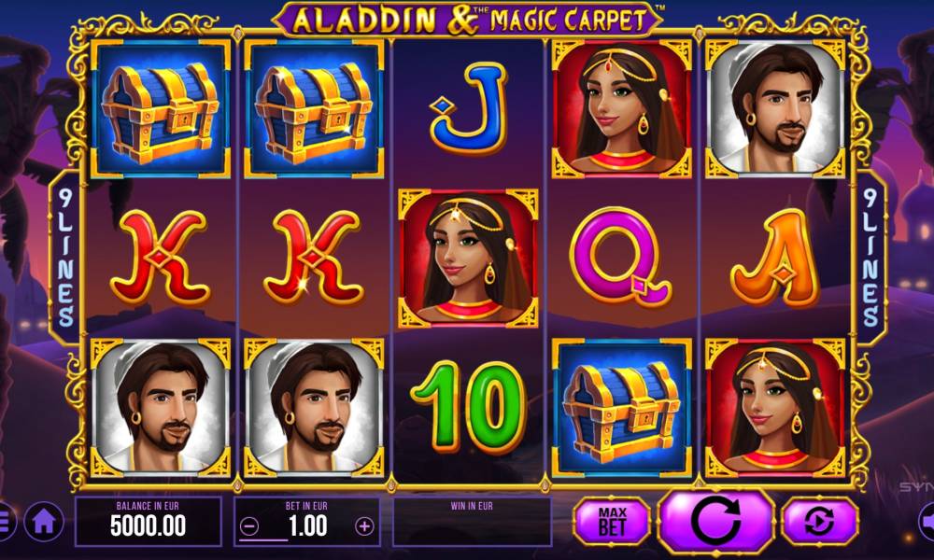Click the Balance in EUR display
This screenshot has height=560, width=934.
148,522
